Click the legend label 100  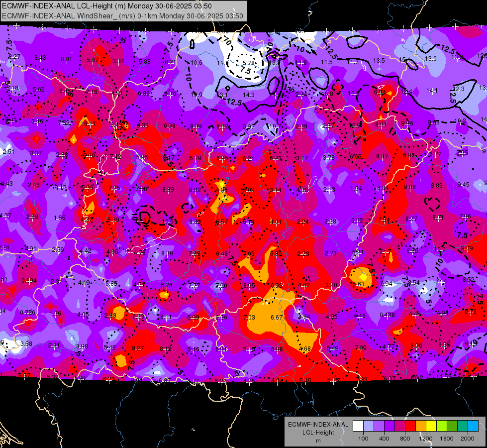pyautogui.click(x=363, y=439)
